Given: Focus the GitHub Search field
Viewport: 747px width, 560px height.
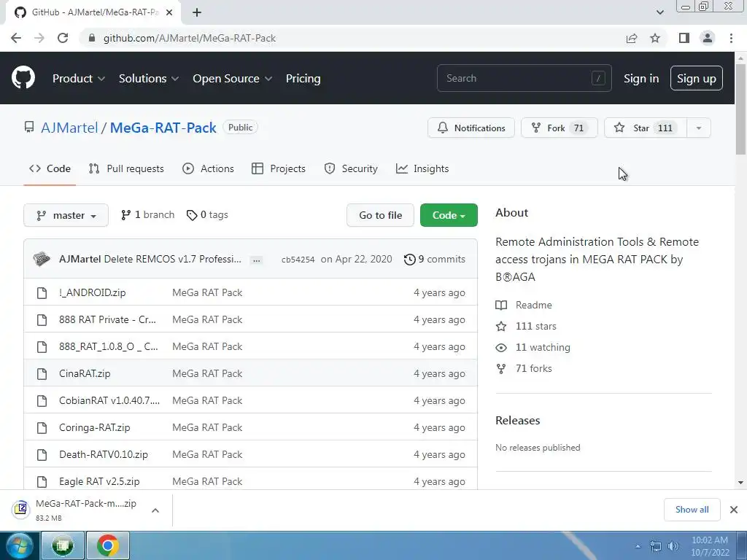Looking at the screenshot, I should click(524, 78).
